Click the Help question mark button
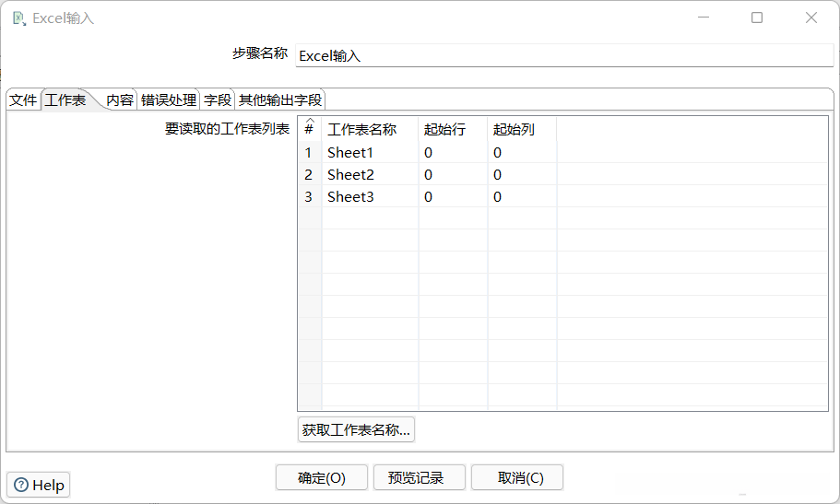The image size is (840, 504). pos(39,485)
